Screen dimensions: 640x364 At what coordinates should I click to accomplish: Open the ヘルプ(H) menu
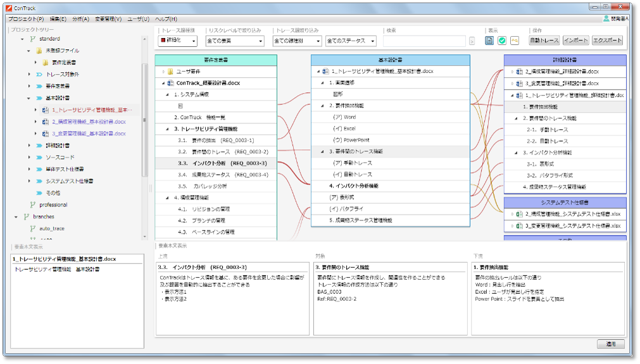click(x=166, y=19)
